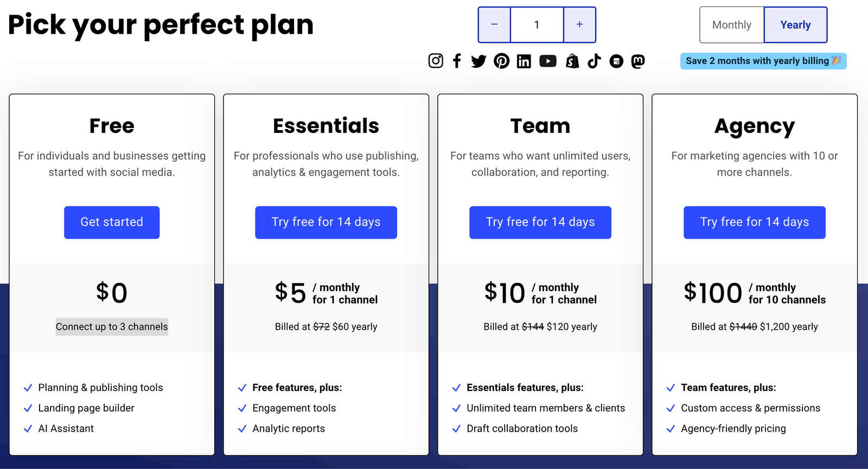Increase channel count with plus button

[579, 25]
